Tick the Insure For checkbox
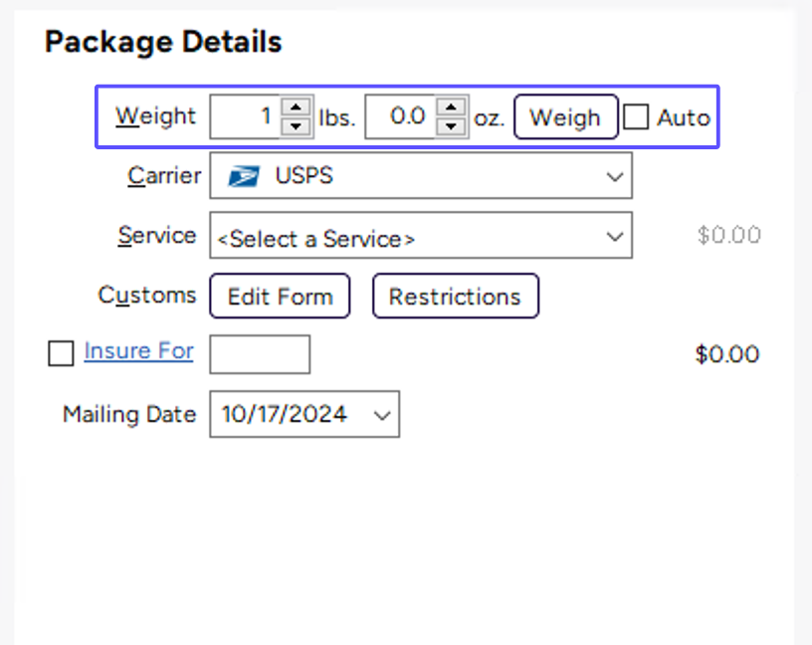The width and height of the screenshot is (812, 645). pos(61,353)
